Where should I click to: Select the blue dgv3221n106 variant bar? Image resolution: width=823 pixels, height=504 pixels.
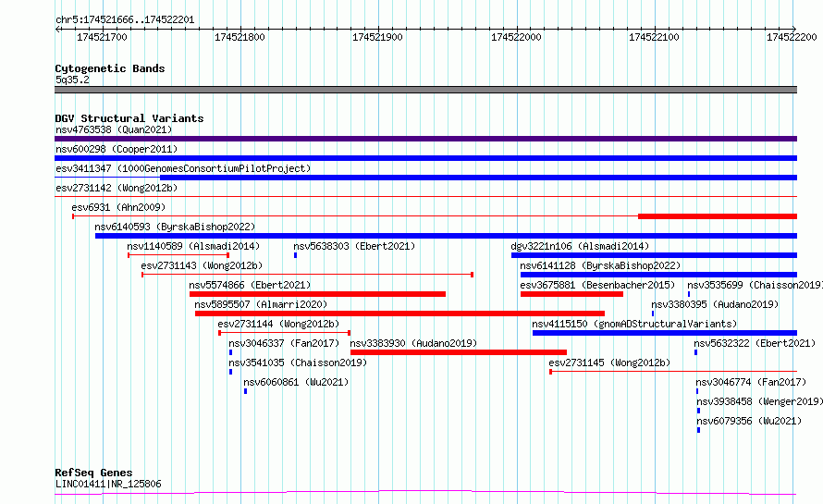(x=654, y=255)
